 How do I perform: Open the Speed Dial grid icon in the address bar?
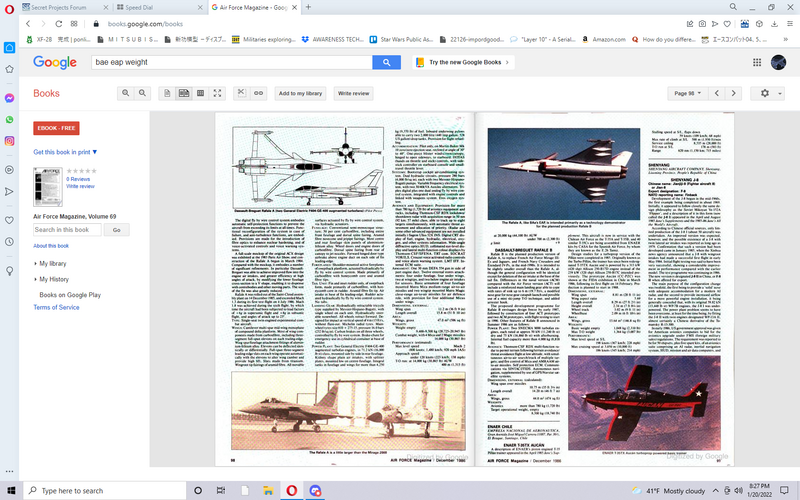(74, 23)
